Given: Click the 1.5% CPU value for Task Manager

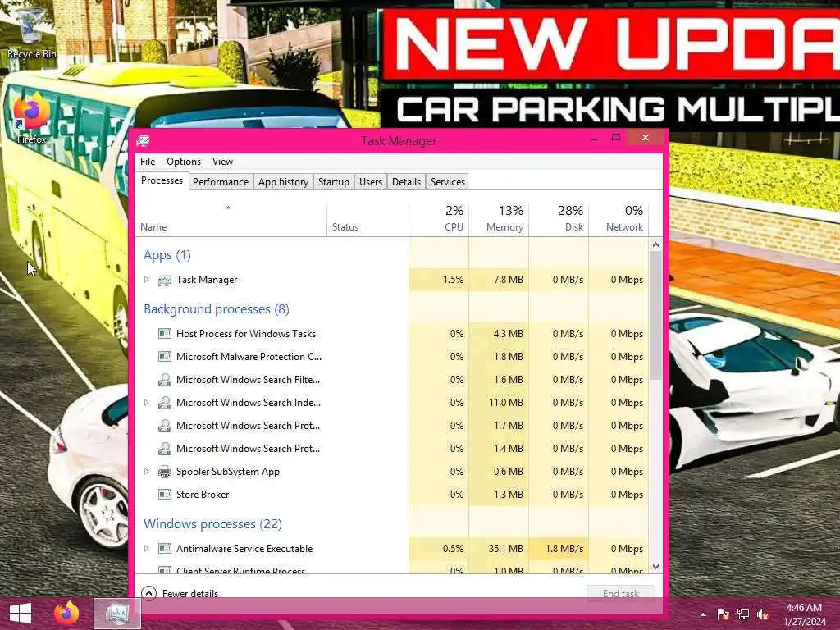Looking at the screenshot, I should coord(453,280).
